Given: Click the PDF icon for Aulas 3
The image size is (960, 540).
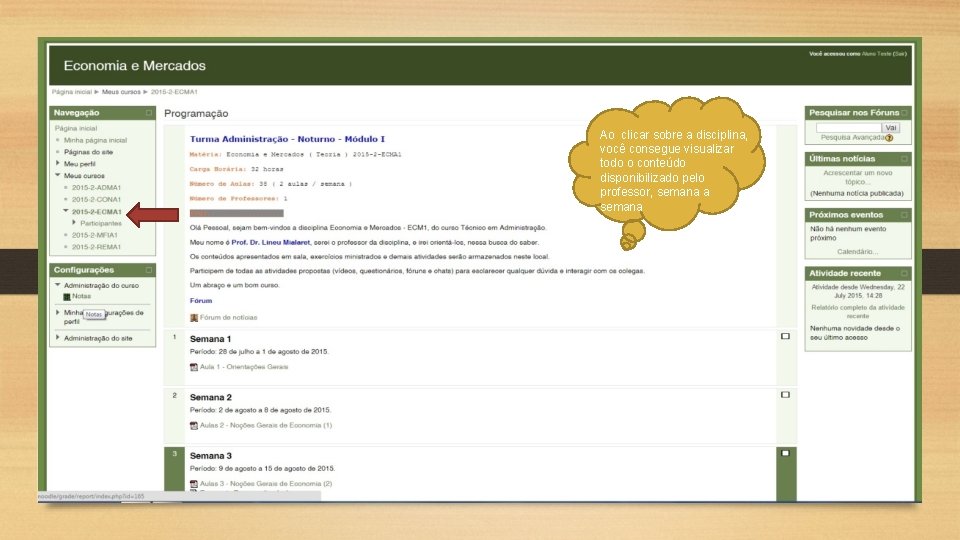Looking at the screenshot, I should pos(193,484).
